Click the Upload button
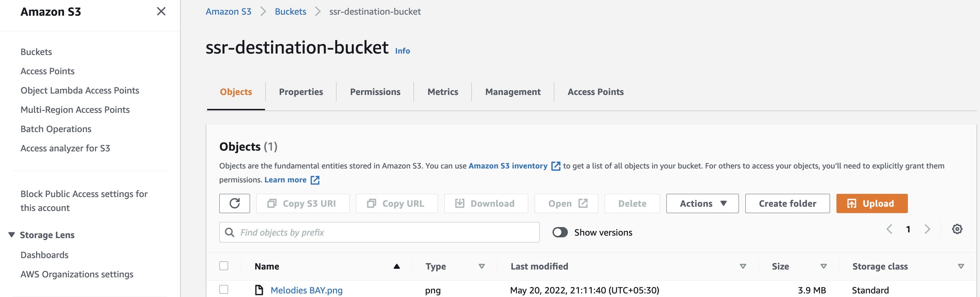This screenshot has height=297, width=980. click(871, 203)
